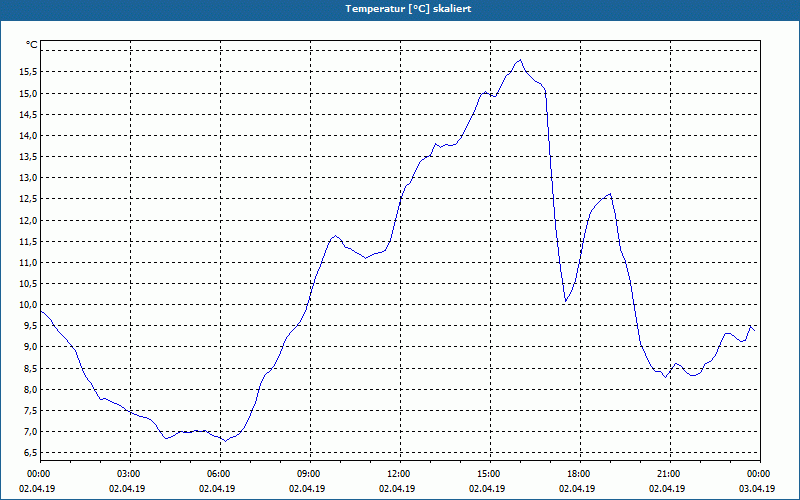This screenshot has height=500, width=800.
Task: Click the 10,0 y-axis label
Action: 28,305
